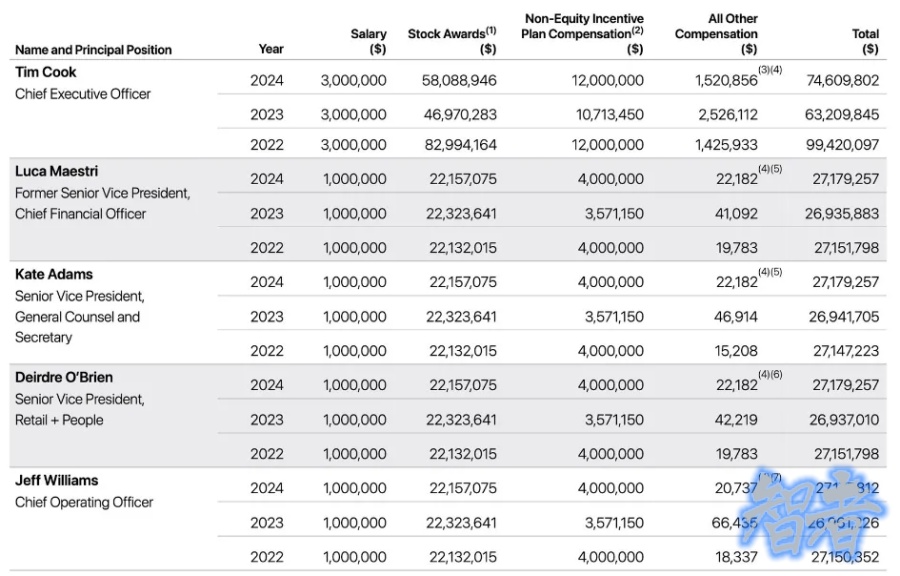The image size is (900, 576).
Task: Click Deirdre O'Brien's 2022 total 27,151,798
Action: [x=846, y=454]
